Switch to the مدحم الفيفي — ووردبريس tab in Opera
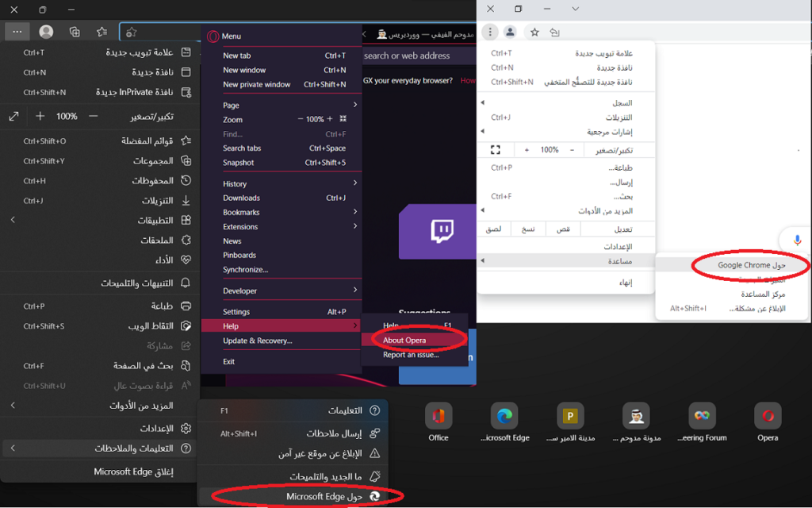The width and height of the screenshot is (812, 508). tap(425, 34)
